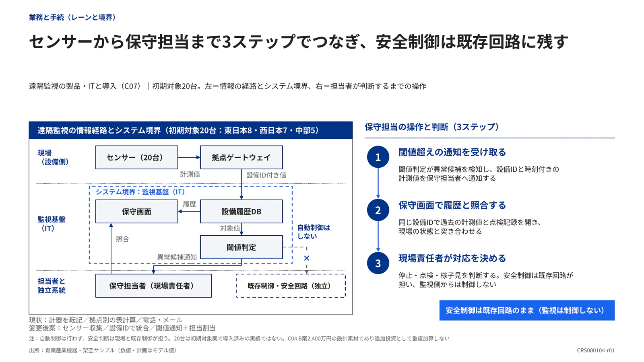Image resolution: width=644 pixels, height=362 pixels.
Task: Click the 対象値 label
Action: tap(230, 228)
